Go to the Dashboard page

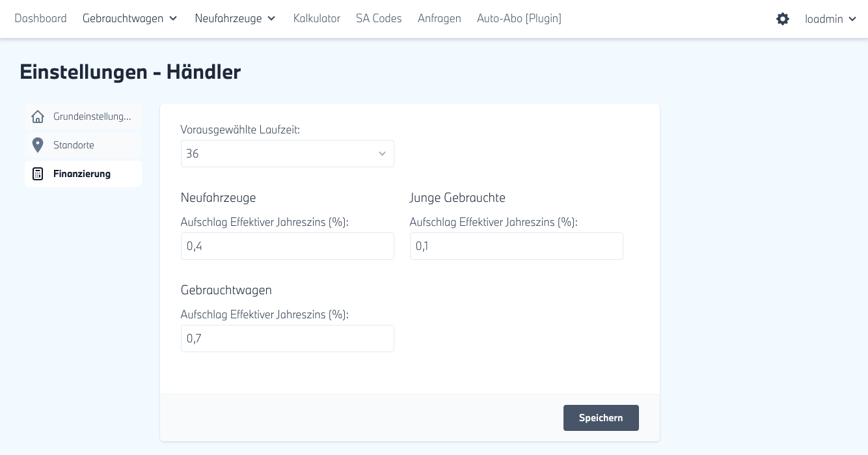(40, 18)
